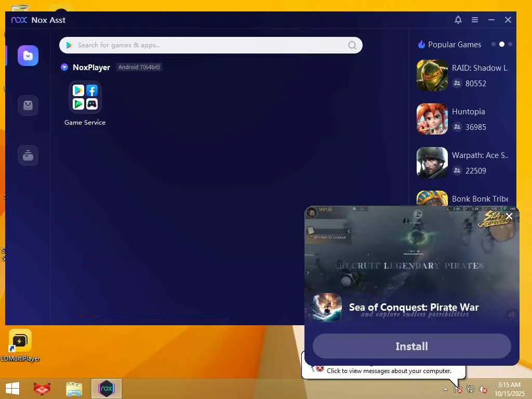Open RAID: Shadow Legends game thumbnail
Screen dimensions: 532x399
432,75
